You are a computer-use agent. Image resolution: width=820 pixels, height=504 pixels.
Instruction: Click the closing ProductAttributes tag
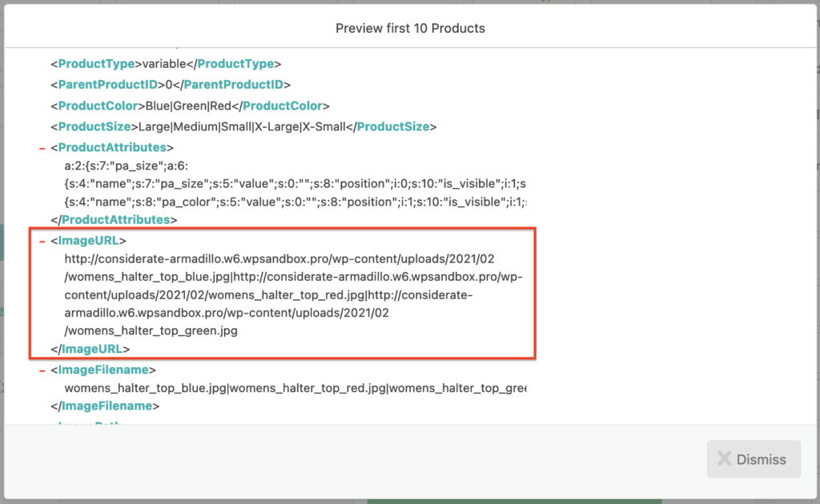coord(115,219)
